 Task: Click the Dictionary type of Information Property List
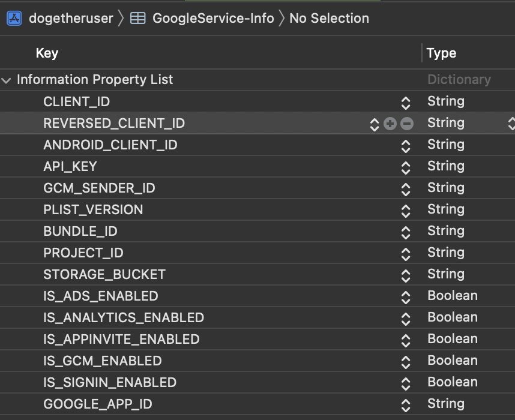[459, 80]
